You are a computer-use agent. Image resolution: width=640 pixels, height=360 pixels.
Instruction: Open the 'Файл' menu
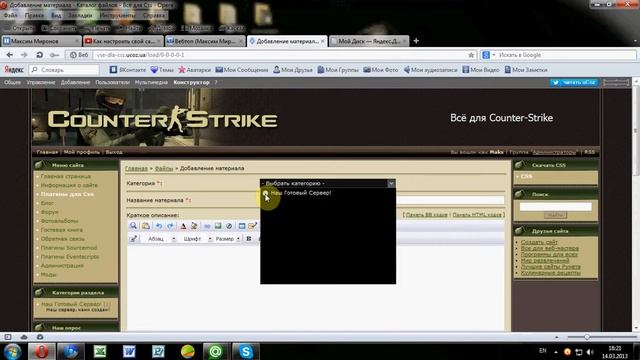point(11,16)
